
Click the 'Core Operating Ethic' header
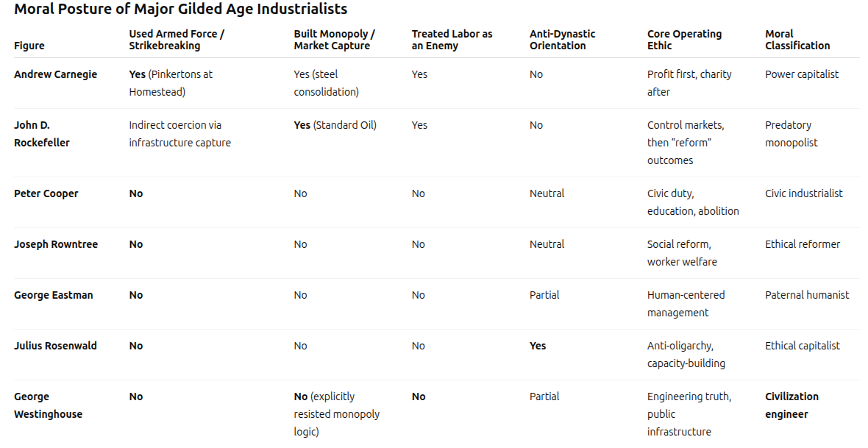click(x=684, y=40)
